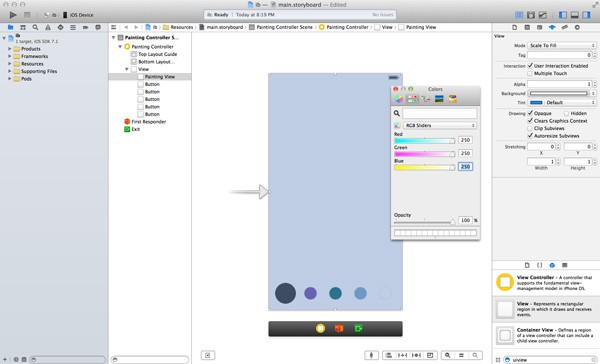The width and height of the screenshot is (600, 364).
Task: Expand the Pods folder
Action: pos(10,79)
